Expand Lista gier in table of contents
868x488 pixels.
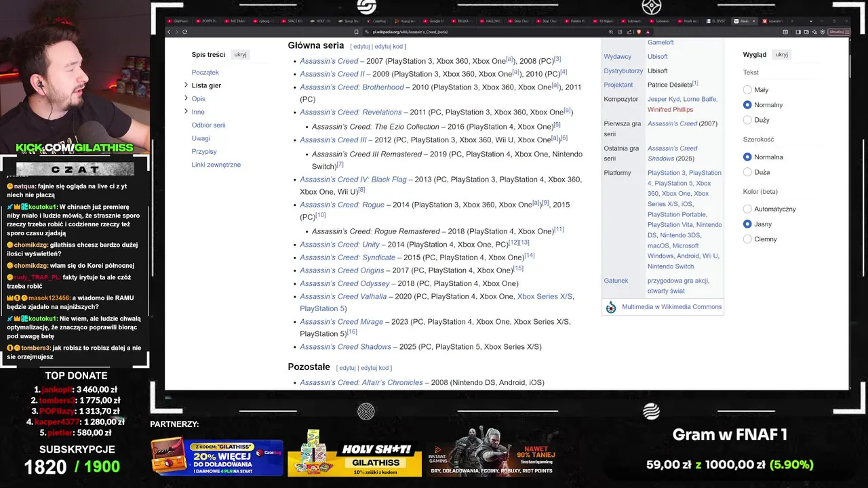tap(186, 85)
